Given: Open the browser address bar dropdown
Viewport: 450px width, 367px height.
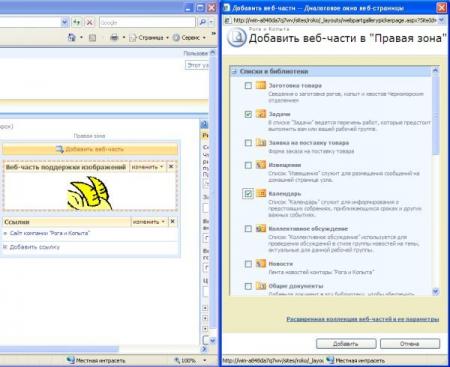Looking at the screenshot, I should coord(65,22).
